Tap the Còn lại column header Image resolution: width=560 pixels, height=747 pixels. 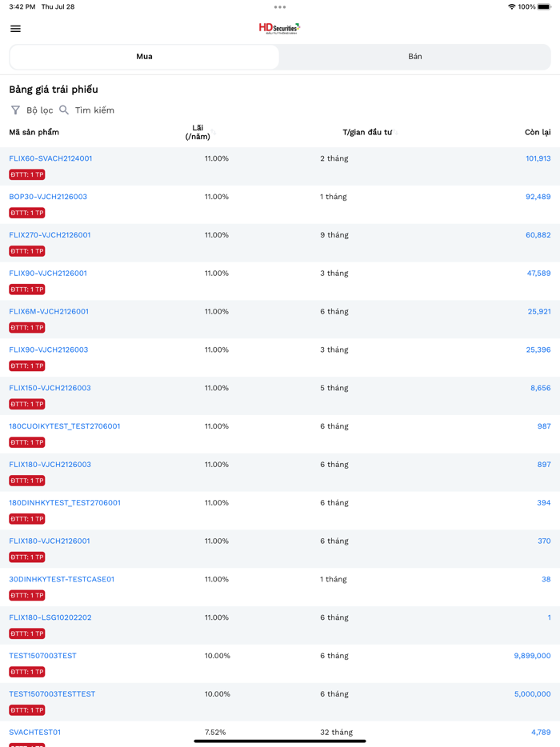(x=538, y=132)
